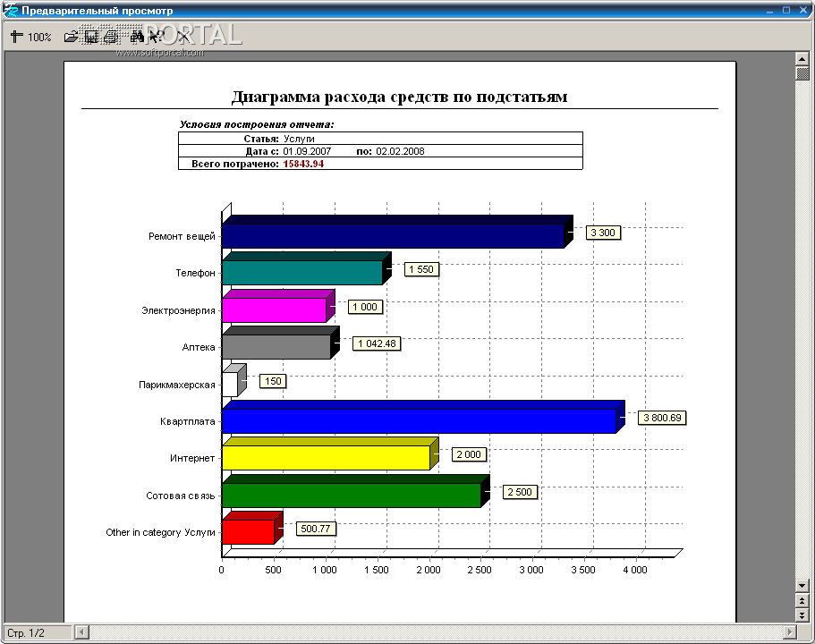The width and height of the screenshot is (815, 644).
Task: Click the save report floppy icon
Action: click(91, 37)
